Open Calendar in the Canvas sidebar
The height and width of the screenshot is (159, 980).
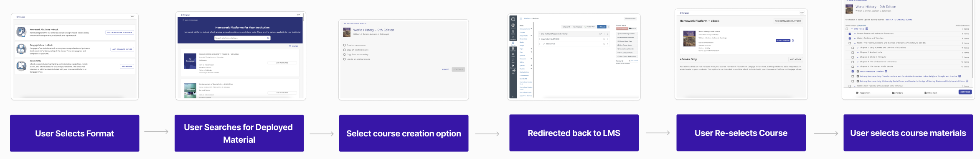pyautogui.click(x=513, y=49)
